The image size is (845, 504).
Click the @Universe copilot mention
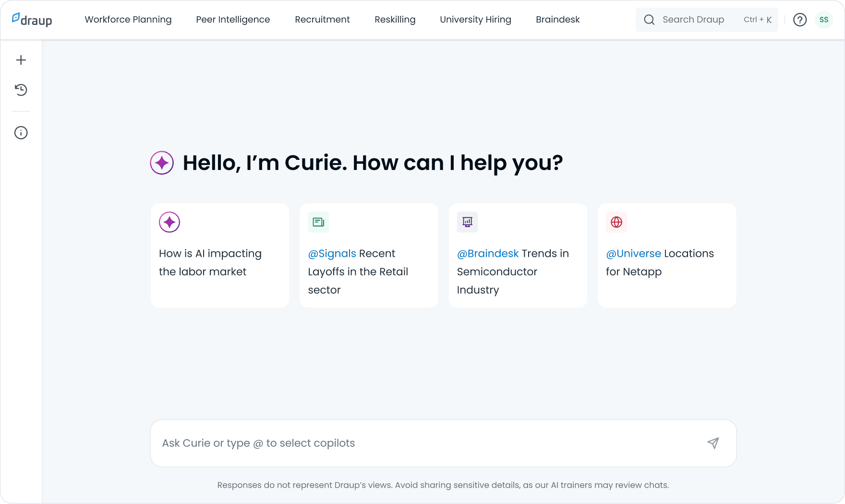coord(634,253)
